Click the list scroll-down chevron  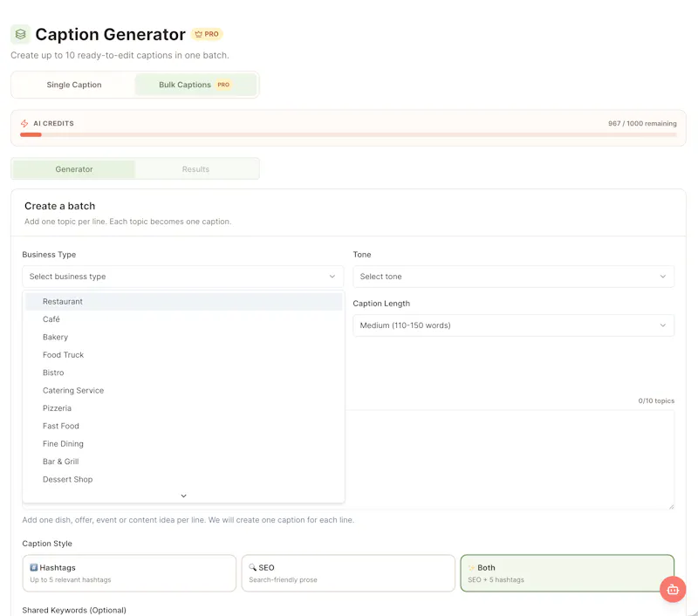click(x=183, y=496)
